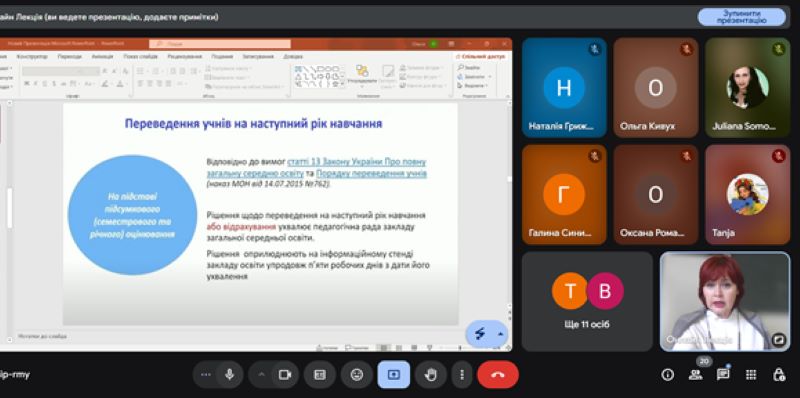Click Нотатки до слайда notes field
Viewport: 800px width, 398px height.
[43, 336]
